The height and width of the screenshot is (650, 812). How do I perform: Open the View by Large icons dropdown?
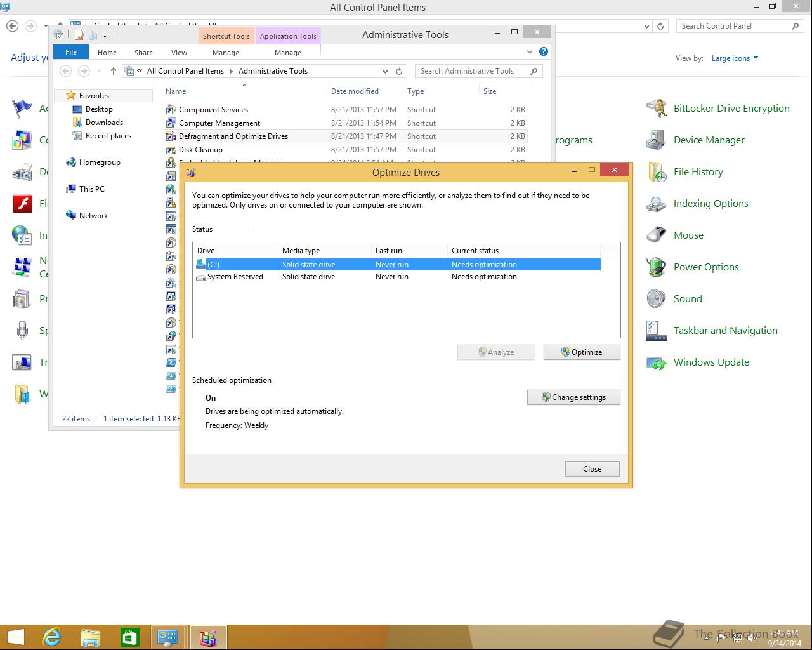click(735, 58)
